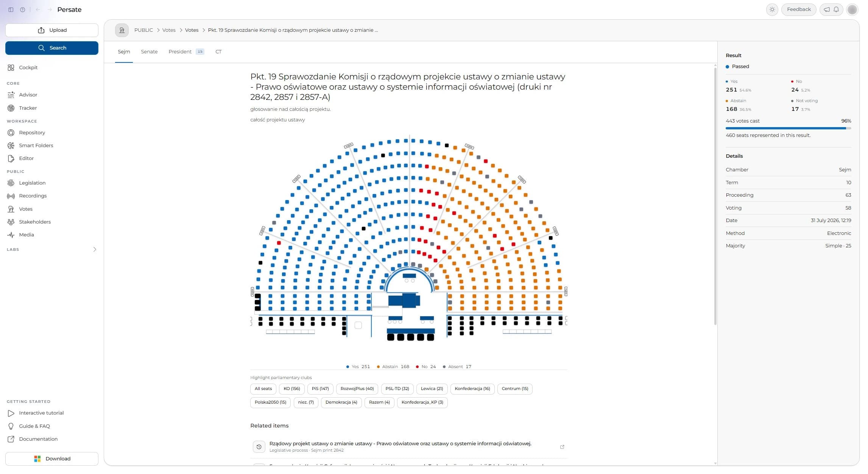Click the Upload button
This screenshot has width=868, height=474.
coord(52,30)
